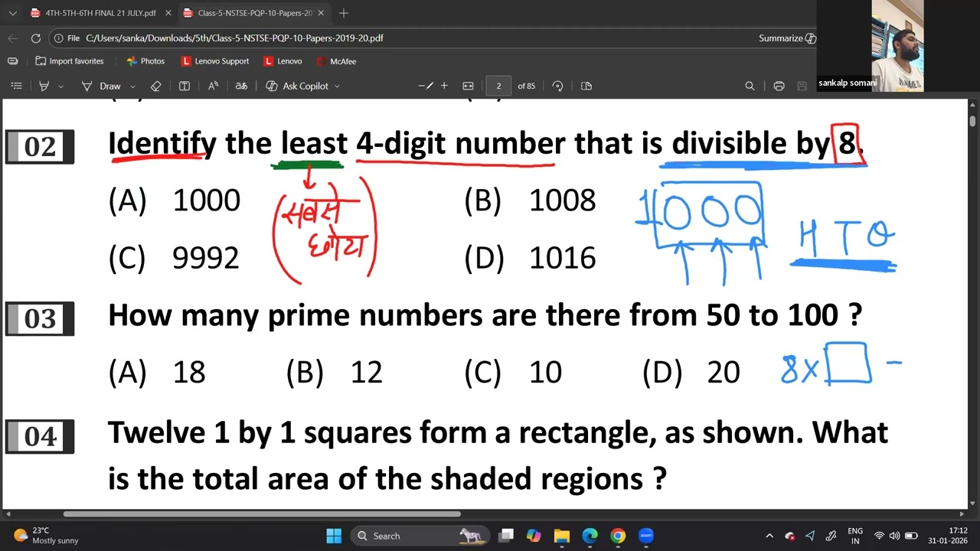Click question 03 answer option 20
Viewport: 980px width, 551px height.
pyautogui.click(x=724, y=372)
